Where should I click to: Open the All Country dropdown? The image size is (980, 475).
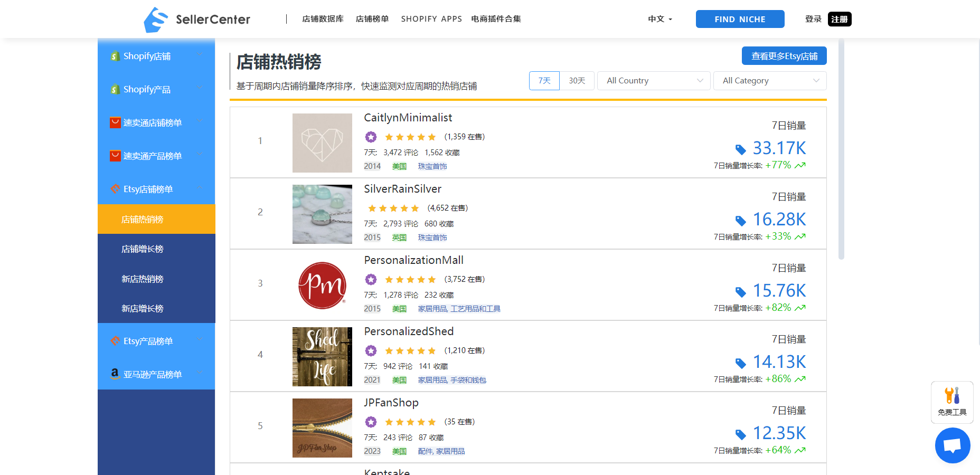[x=654, y=81]
